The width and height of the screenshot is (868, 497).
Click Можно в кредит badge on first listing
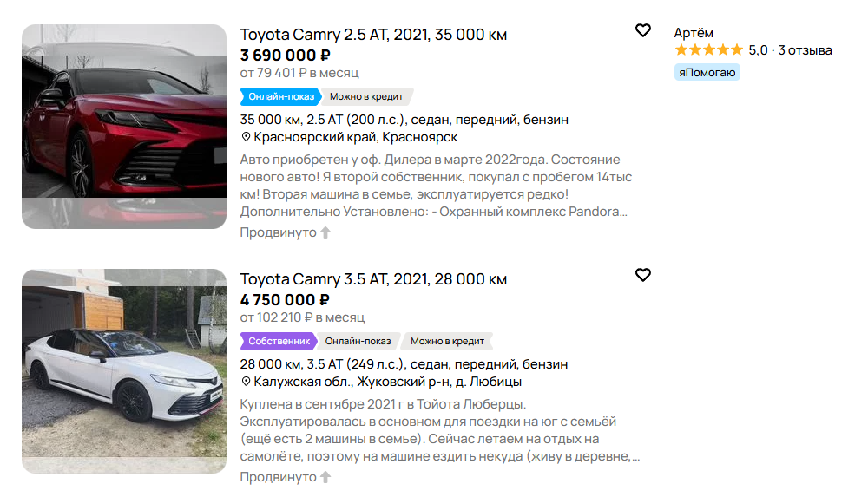coord(366,97)
